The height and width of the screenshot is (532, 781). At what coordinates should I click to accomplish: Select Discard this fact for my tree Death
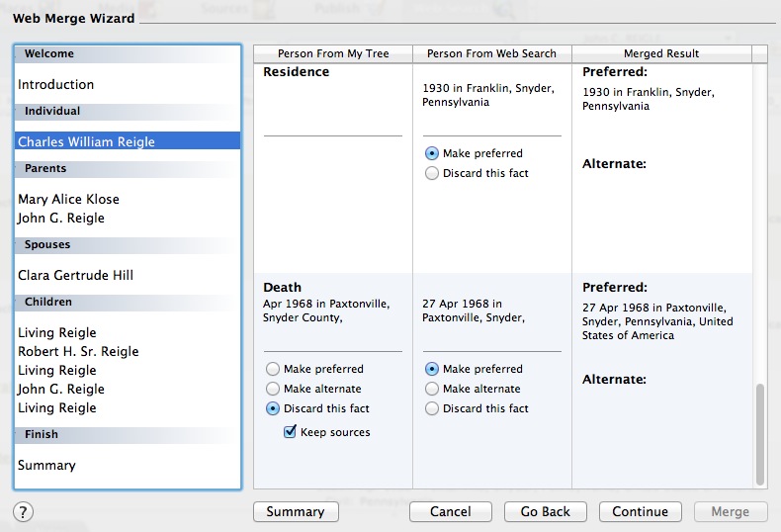point(273,409)
